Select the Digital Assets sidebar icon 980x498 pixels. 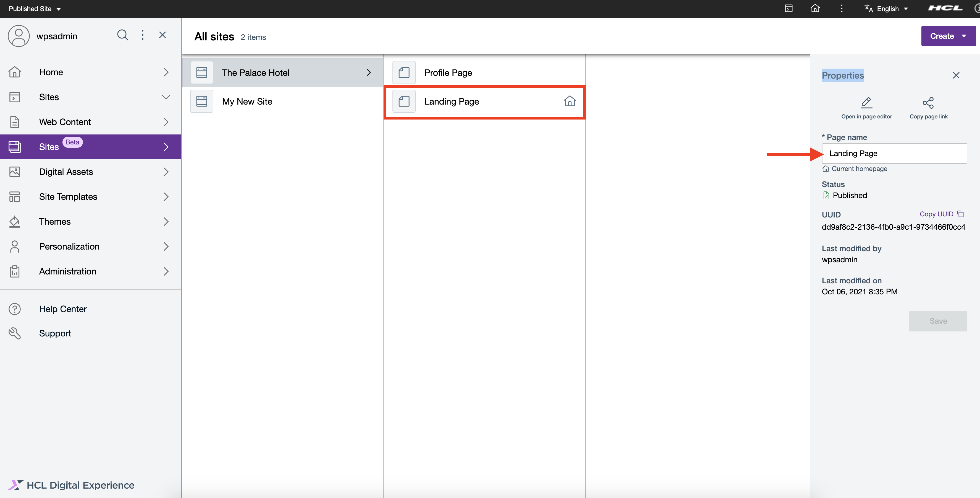[14, 172]
